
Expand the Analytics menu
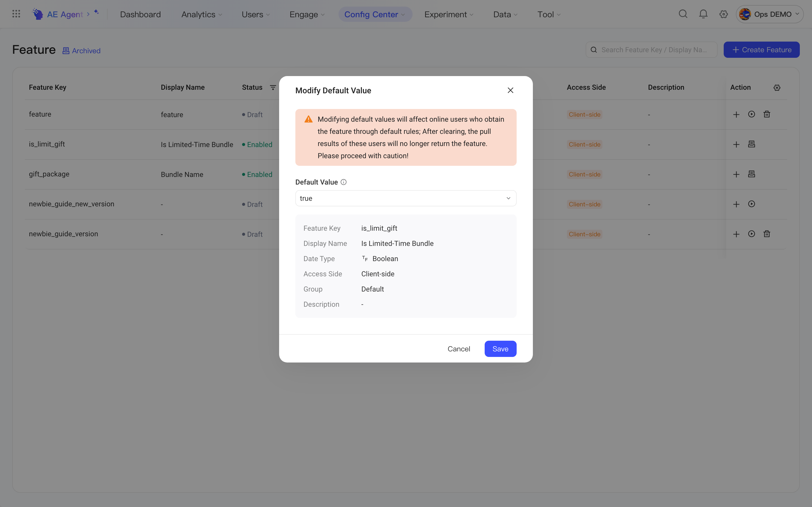tap(202, 14)
